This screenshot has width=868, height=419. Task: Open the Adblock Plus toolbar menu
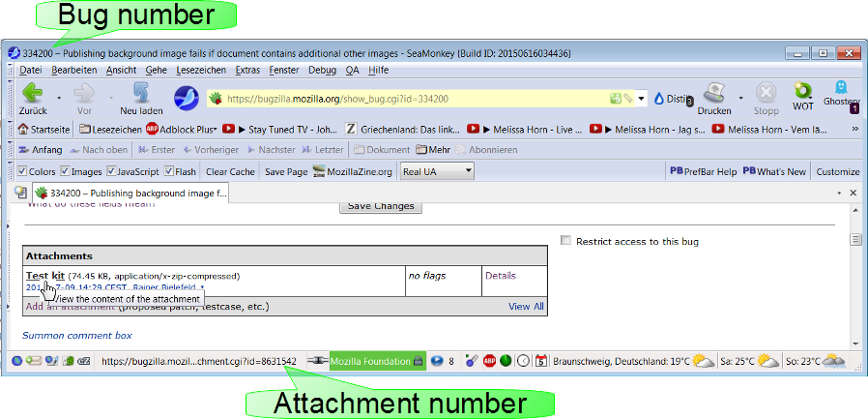pyautogui.click(x=181, y=130)
